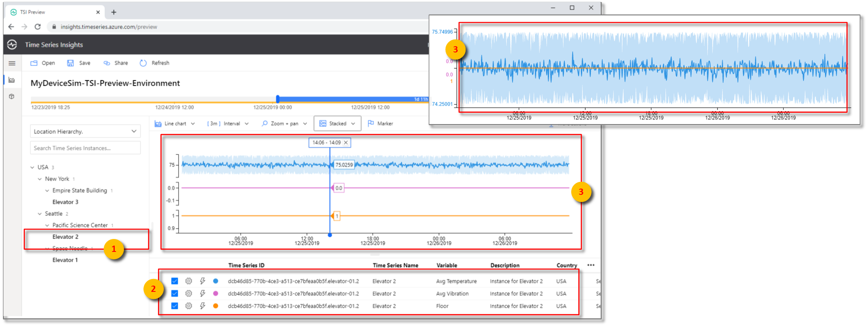Screen dimensions: 868x326
Task: Click the Open folder icon in toolbar
Action: click(34, 63)
